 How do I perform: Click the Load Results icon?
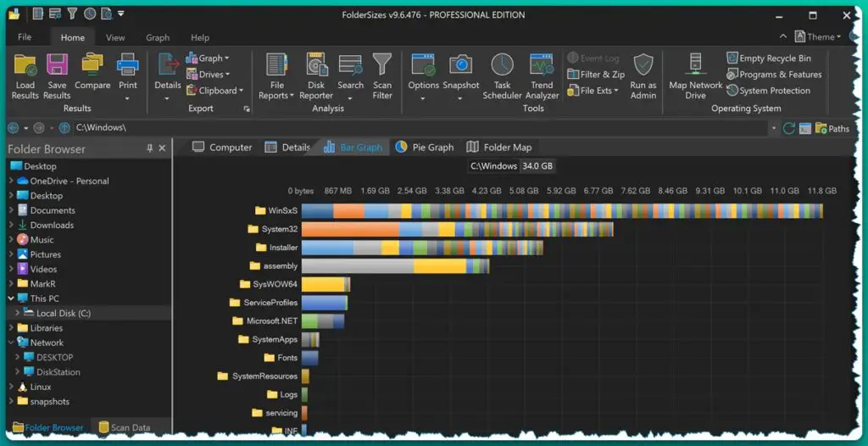point(25,66)
